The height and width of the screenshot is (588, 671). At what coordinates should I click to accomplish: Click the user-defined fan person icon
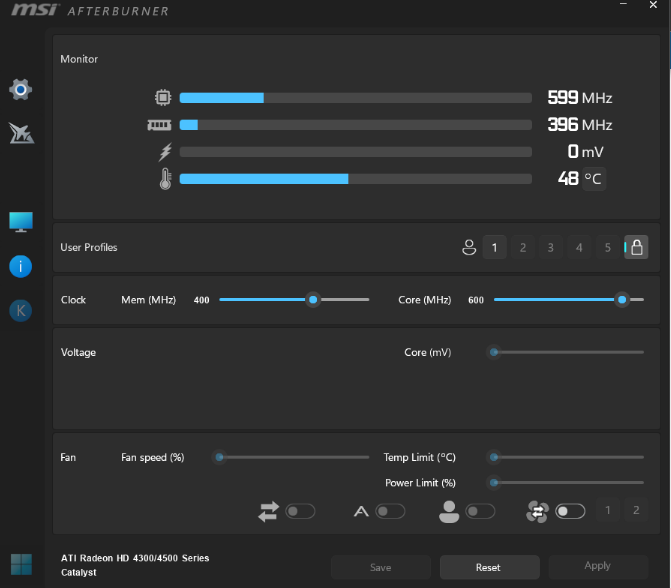pyautogui.click(x=449, y=511)
